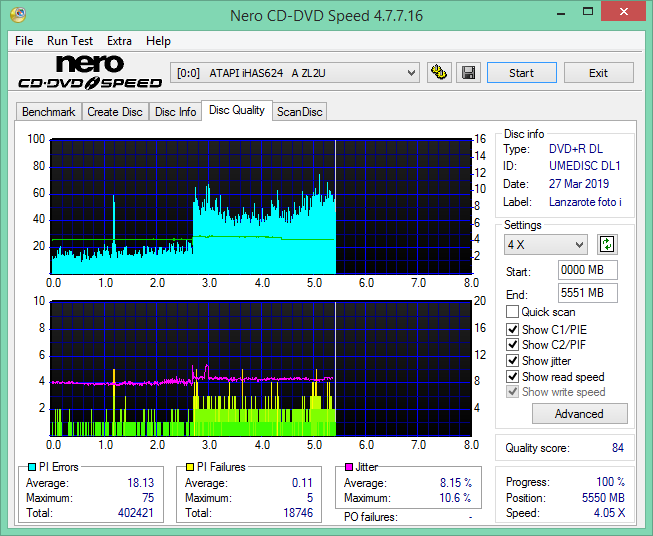Click the PO failures label

(x=371, y=517)
